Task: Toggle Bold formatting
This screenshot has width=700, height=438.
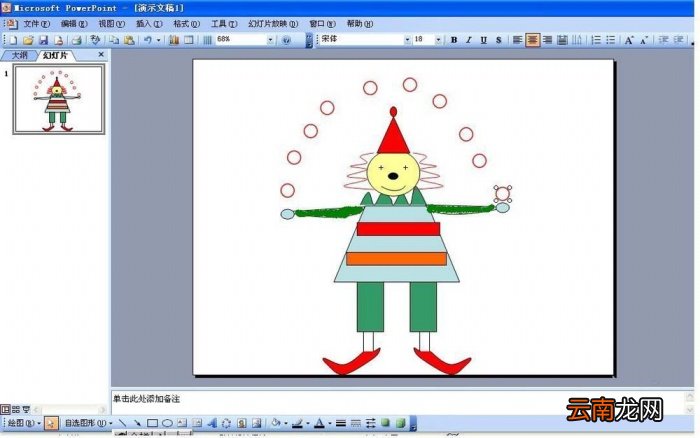Action: (454, 40)
